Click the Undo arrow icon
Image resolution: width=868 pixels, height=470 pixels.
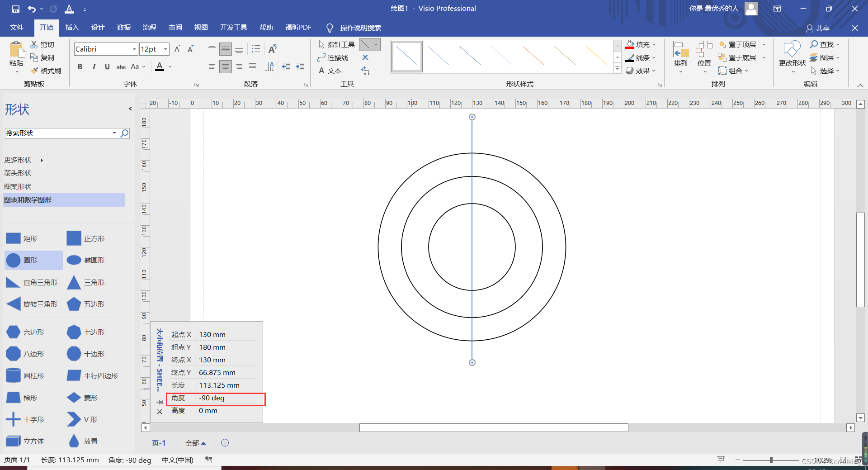[31, 9]
